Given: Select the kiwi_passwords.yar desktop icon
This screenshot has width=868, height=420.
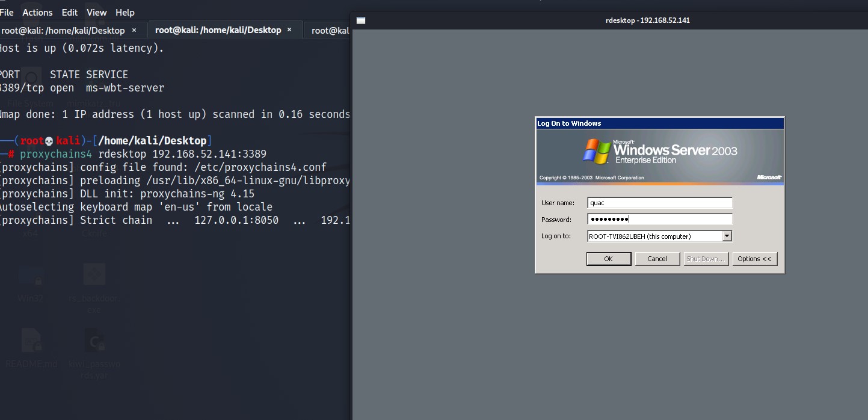Looking at the screenshot, I should 95,342.
